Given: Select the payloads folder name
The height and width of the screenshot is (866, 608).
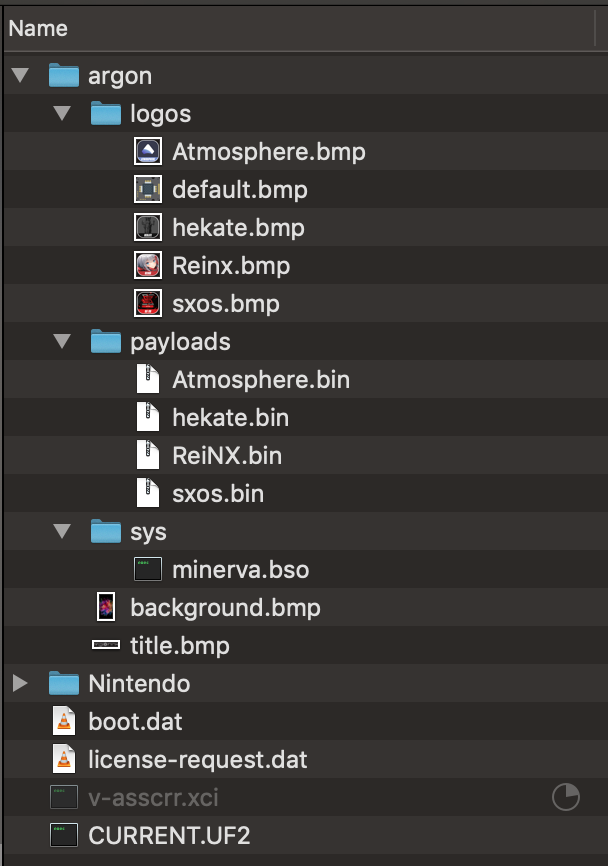Looking at the screenshot, I should [181, 342].
